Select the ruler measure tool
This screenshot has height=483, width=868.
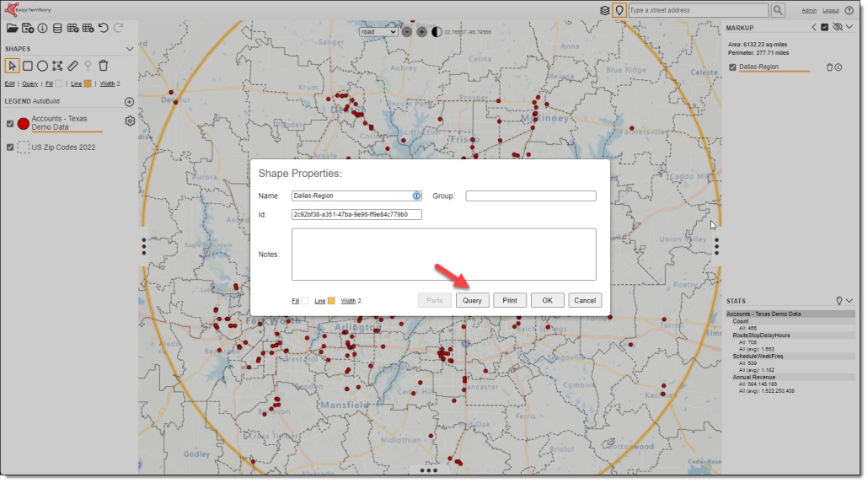72,66
